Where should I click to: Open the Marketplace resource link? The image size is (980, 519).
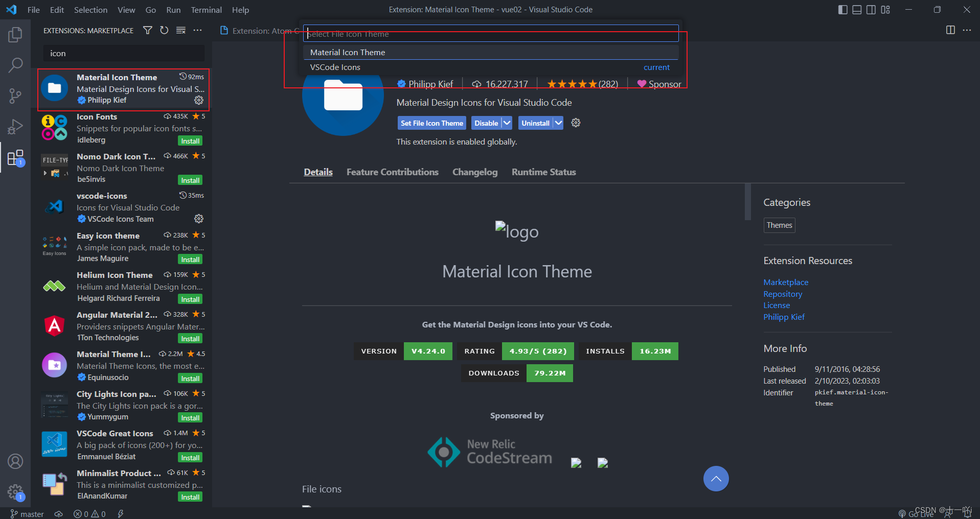[786, 282]
